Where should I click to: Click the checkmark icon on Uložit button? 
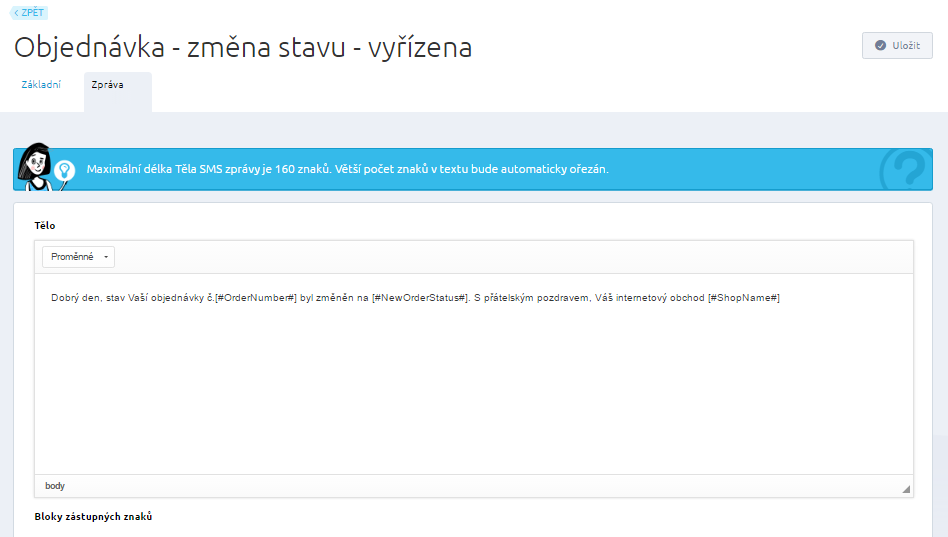880,45
